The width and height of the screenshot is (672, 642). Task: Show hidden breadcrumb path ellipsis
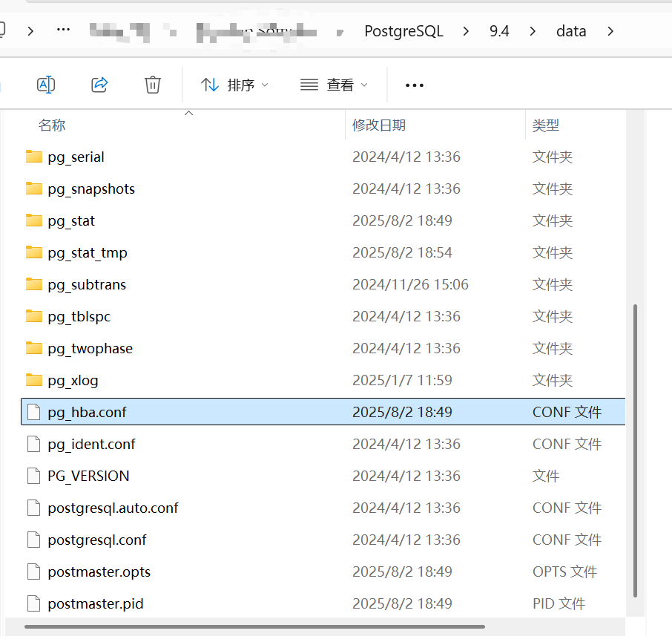pos(64,30)
